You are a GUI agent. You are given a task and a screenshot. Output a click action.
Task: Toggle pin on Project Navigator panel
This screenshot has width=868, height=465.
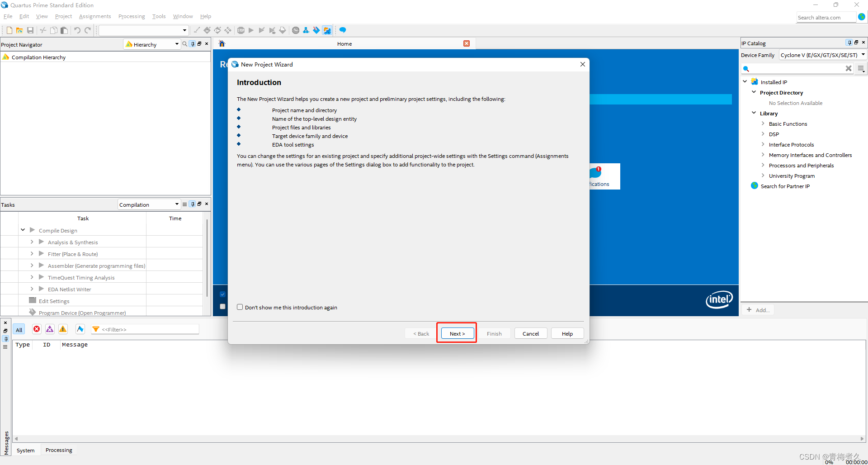point(193,44)
